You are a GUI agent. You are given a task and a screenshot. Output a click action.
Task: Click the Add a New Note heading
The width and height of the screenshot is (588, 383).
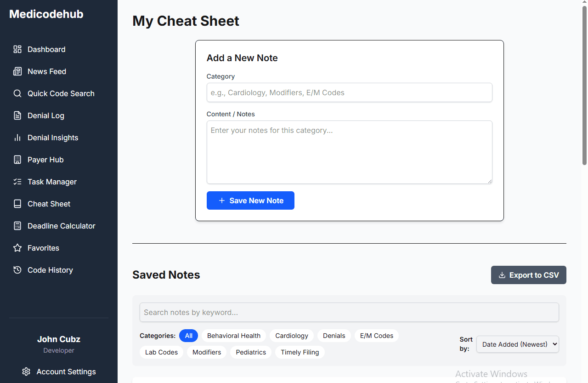pyautogui.click(x=242, y=58)
